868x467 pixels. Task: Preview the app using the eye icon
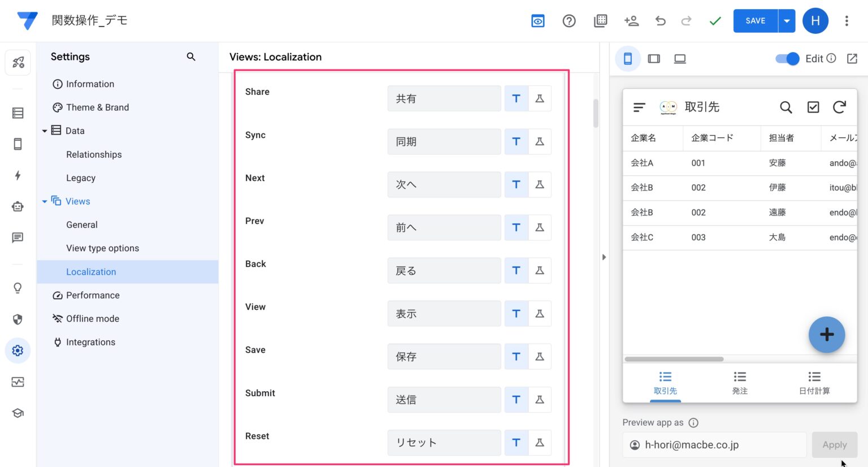tap(537, 20)
